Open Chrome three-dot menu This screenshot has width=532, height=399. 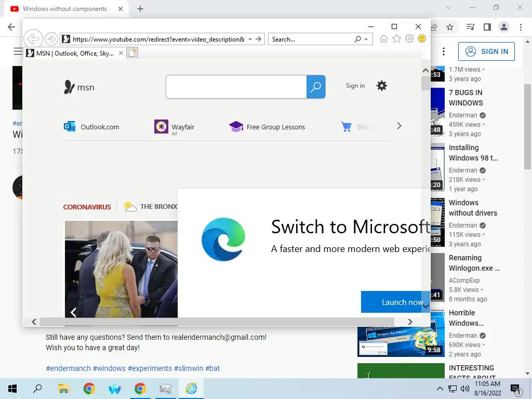pyautogui.click(x=521, y=27)
